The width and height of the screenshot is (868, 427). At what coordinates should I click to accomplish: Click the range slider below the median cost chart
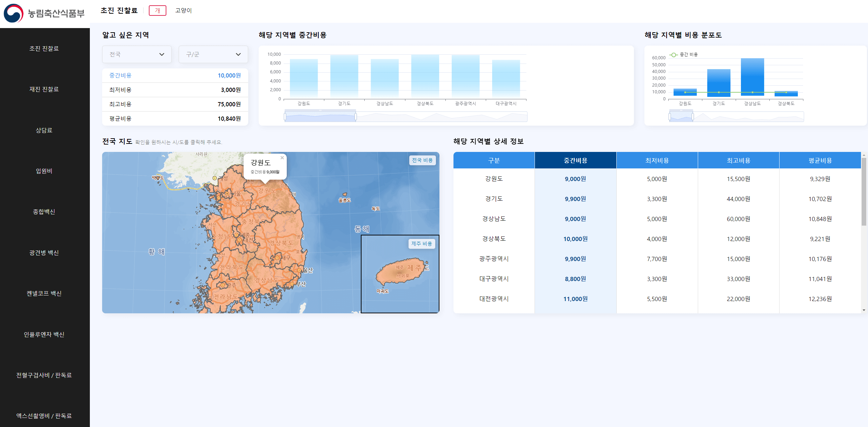tap(319, 116)
